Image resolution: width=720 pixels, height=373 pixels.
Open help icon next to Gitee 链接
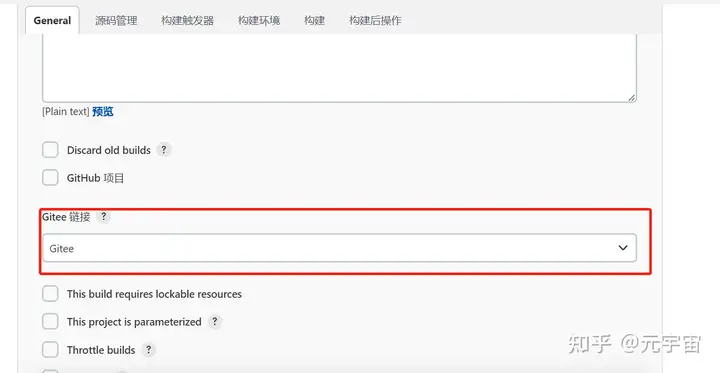tap(104, 216)
